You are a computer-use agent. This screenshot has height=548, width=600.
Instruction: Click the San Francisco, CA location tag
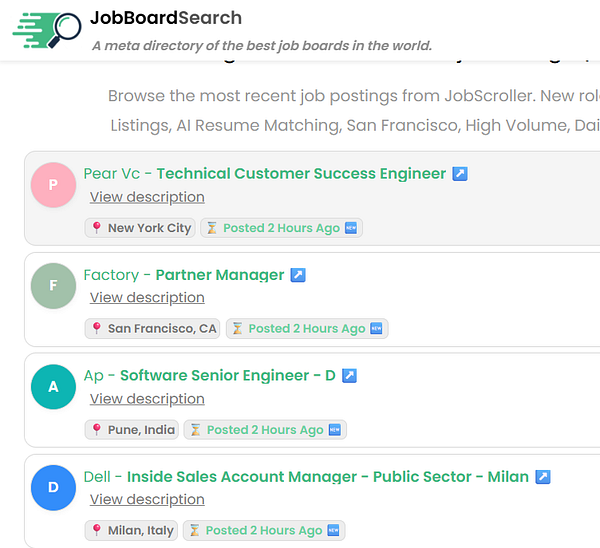click(x=153, y=329)
